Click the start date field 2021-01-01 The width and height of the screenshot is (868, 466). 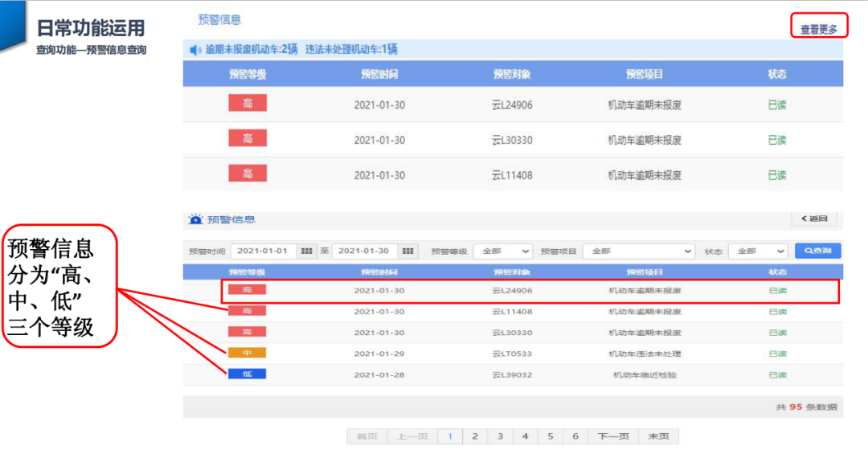click(x=263, y=251)
